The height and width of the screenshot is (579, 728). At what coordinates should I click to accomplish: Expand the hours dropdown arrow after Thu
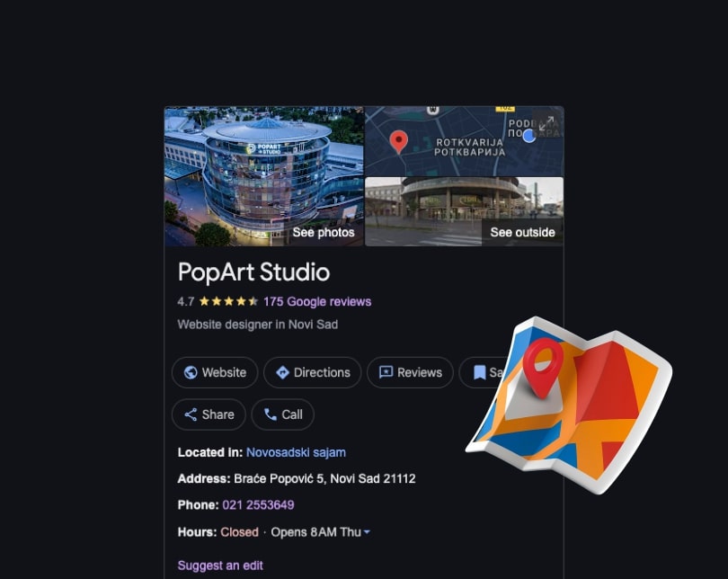click(x=367, y=532)
